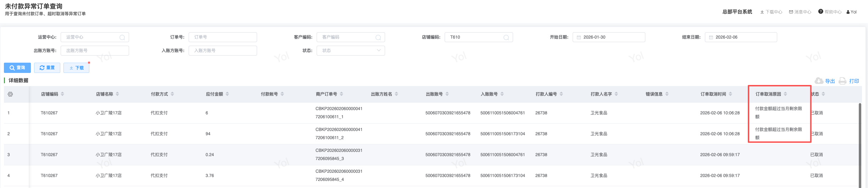868x188 pixels.
Task: Open calendar icon for 结束日期
Action: click(x=711, y=37)
